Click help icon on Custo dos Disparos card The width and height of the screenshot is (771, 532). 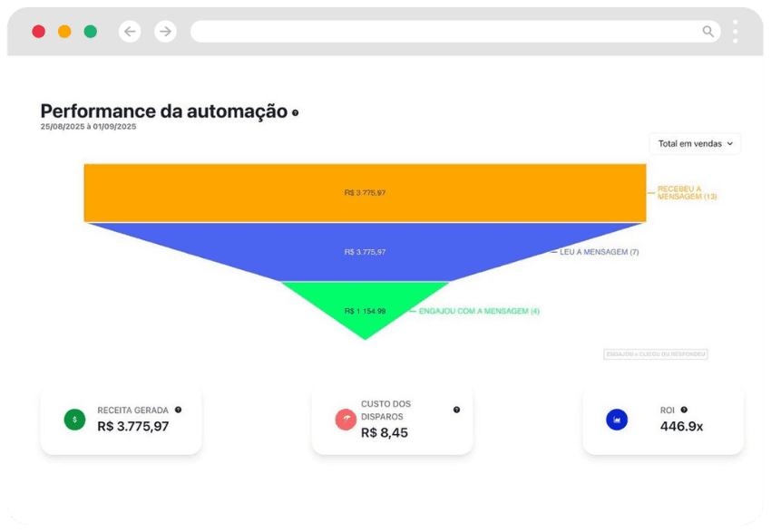tap(456, 410)
